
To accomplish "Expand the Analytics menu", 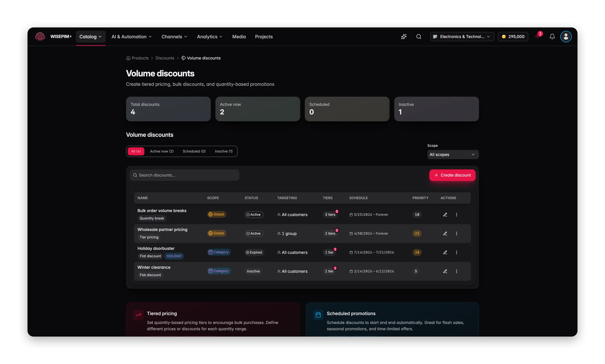I will click(x=210, y=37).
